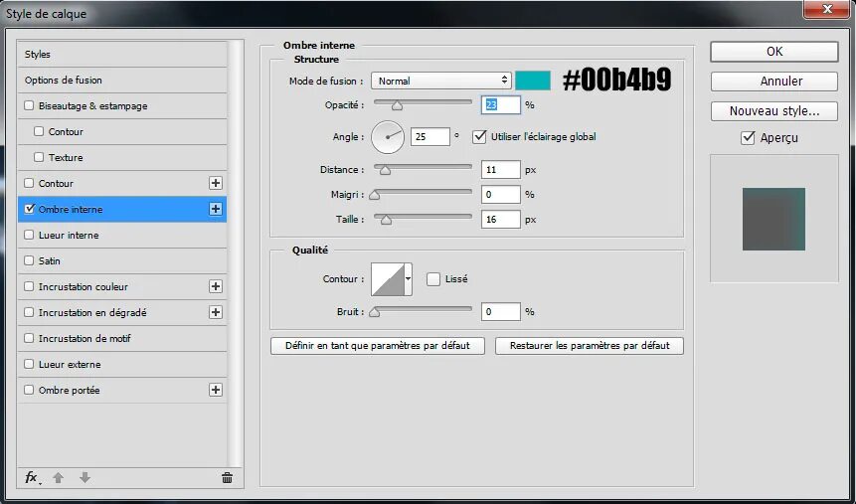
Task: Delete effect with the trash icon
Action: 227,478
